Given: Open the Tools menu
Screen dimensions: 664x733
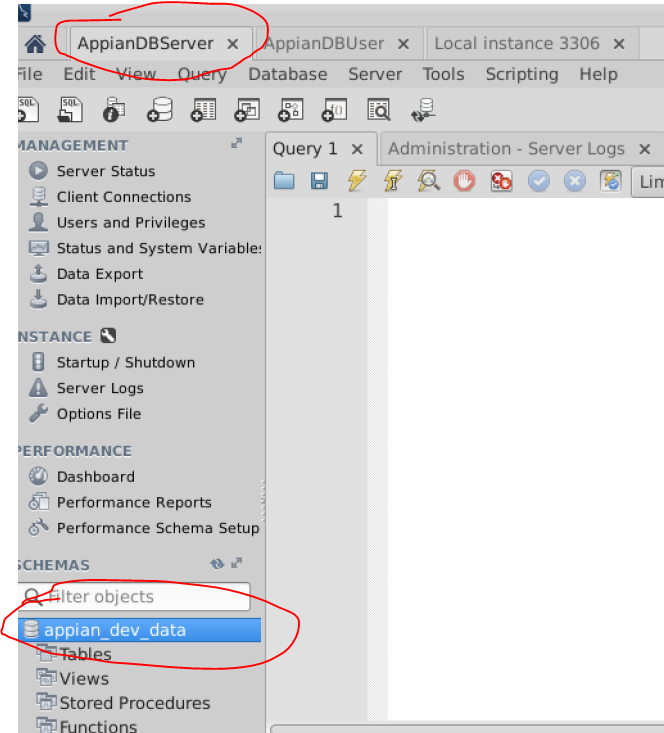Looking at the screenshot, I should tap(443, 74).
